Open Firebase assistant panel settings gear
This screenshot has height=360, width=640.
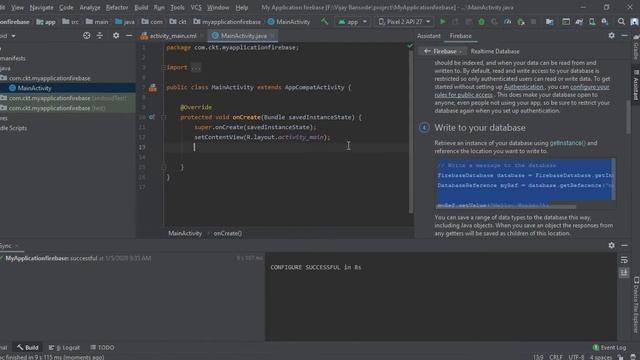pos(611,36)
